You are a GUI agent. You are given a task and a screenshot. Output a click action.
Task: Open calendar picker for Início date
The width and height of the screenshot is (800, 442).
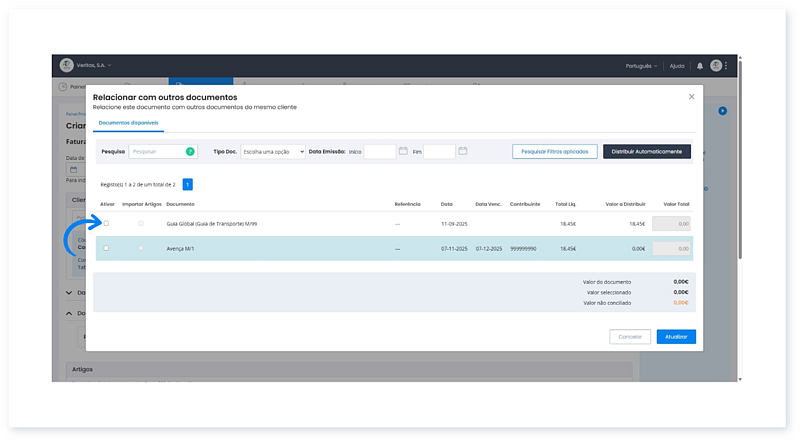[403, 151]
